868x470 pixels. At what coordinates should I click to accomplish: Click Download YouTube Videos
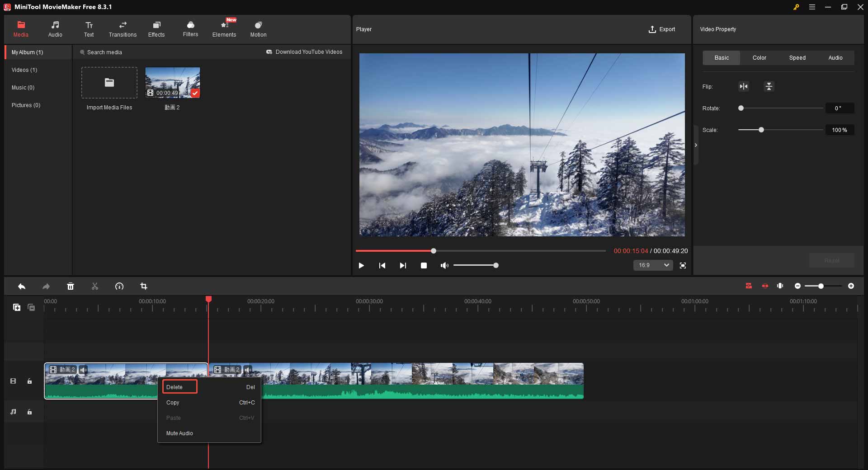coord(305,52)
